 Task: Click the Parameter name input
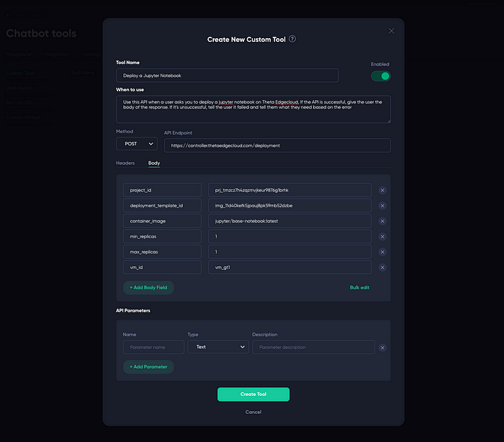tap(153, 347)
